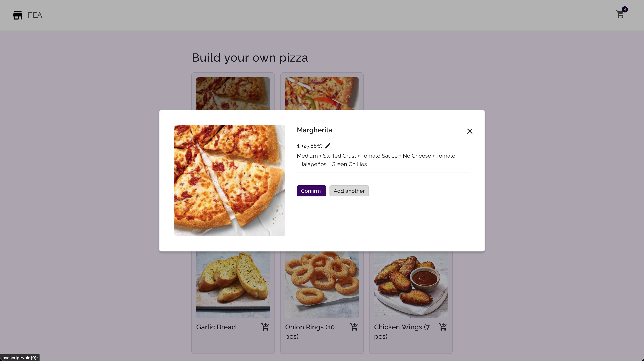Viewport: 644px width, 361px height.
Task: Click the FEA brand name
Action: pos(35,15)
